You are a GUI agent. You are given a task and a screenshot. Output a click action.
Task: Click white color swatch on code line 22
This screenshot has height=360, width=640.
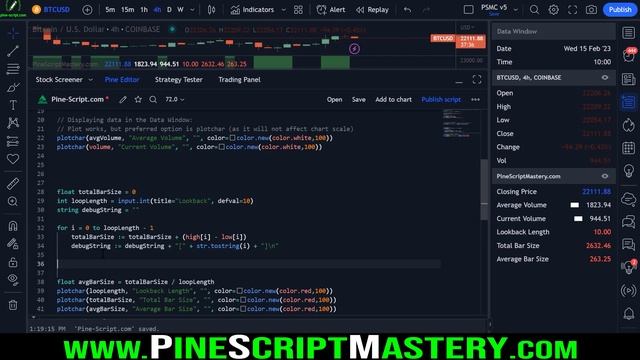(232, 138)
